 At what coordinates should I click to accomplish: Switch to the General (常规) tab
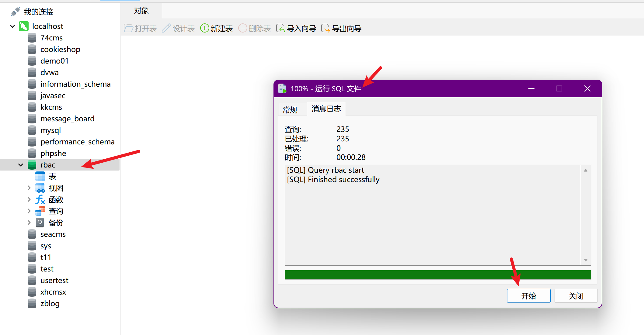290,109
